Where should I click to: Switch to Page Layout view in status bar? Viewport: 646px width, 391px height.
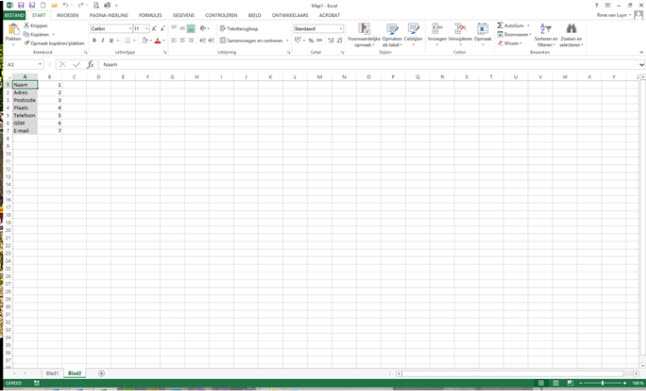(555, 383)
